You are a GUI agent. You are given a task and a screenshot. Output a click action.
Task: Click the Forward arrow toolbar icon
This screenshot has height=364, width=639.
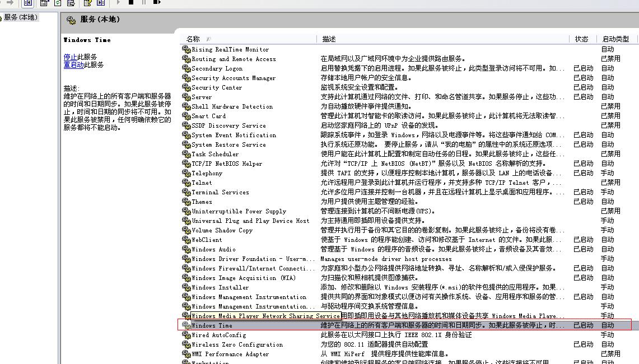click(10, 2)
